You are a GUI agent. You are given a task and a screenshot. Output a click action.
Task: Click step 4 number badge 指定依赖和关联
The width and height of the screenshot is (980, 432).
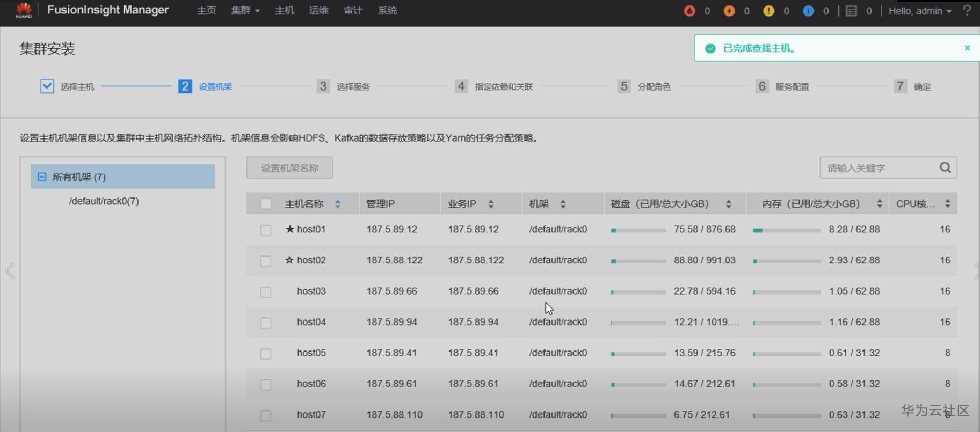point(461,86)
